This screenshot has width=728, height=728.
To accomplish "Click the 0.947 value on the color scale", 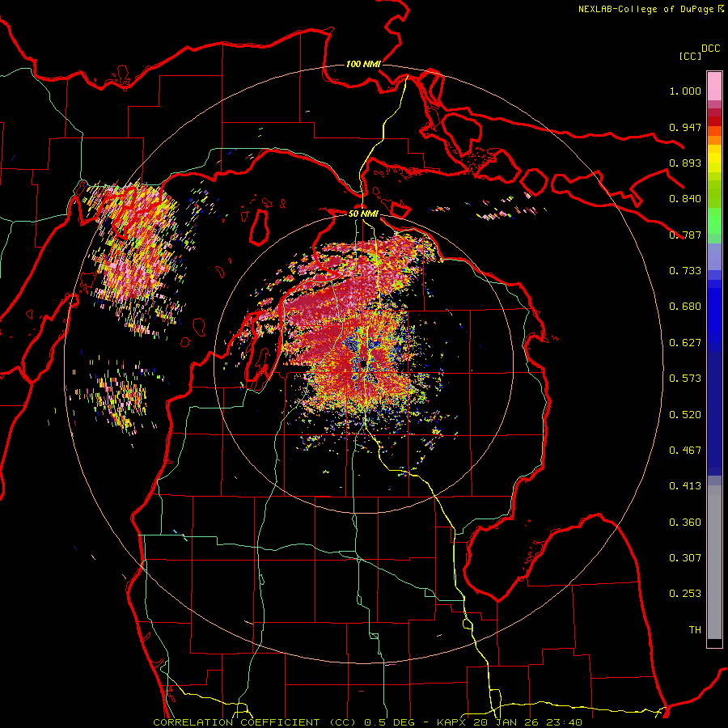I will coord(685,127).
